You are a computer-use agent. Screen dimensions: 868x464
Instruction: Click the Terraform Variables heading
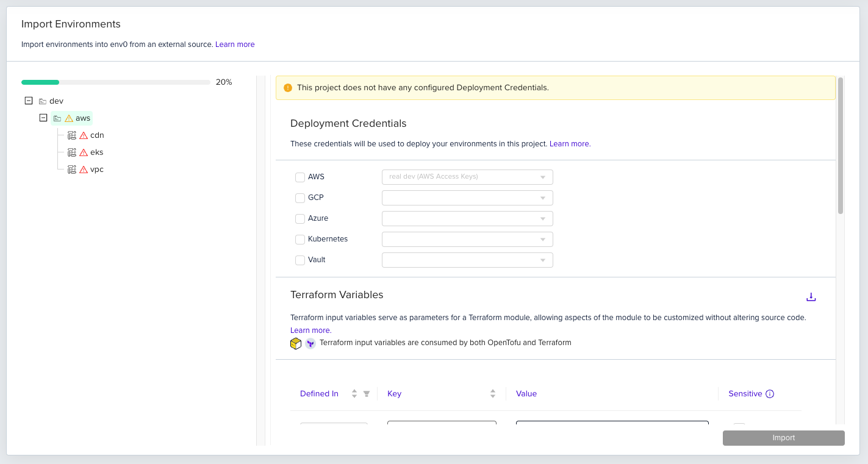(337, 294)
